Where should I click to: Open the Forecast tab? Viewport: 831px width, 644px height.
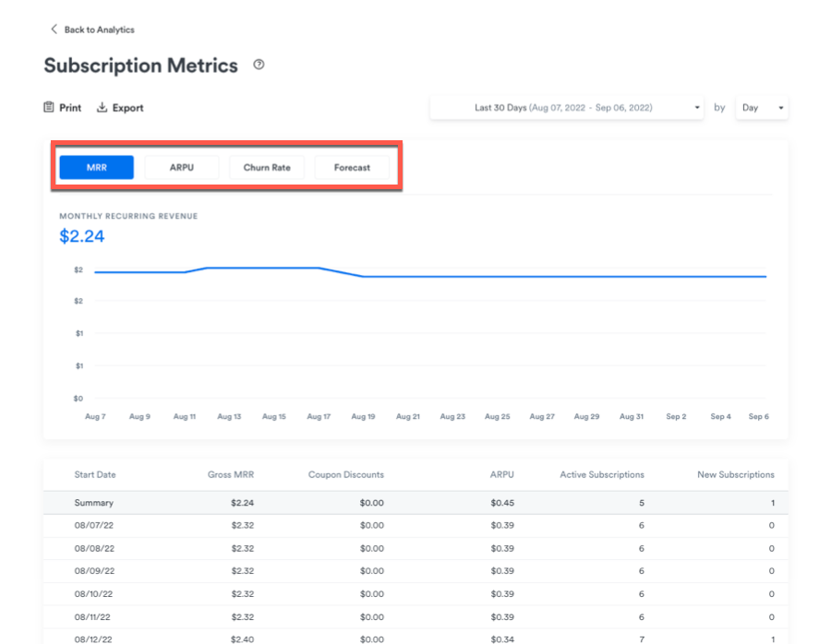click(x=352, y=167)
